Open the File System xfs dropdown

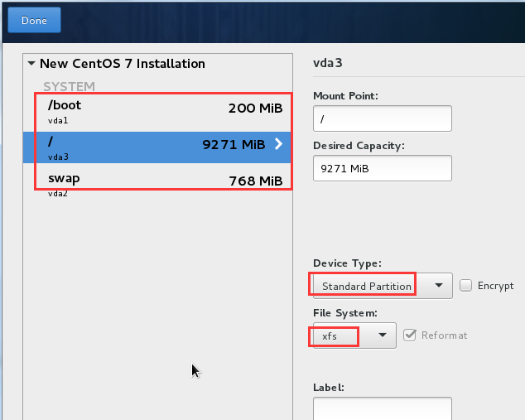pos(354,336)
